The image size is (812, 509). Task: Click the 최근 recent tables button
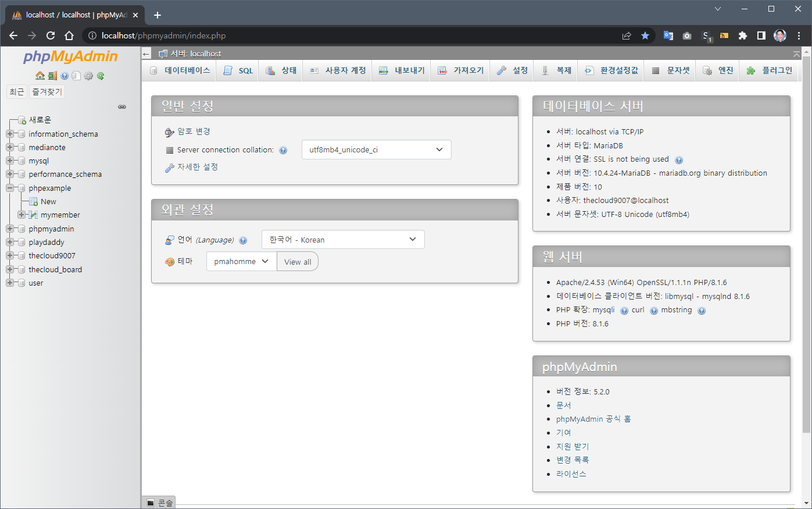(17, 92)
